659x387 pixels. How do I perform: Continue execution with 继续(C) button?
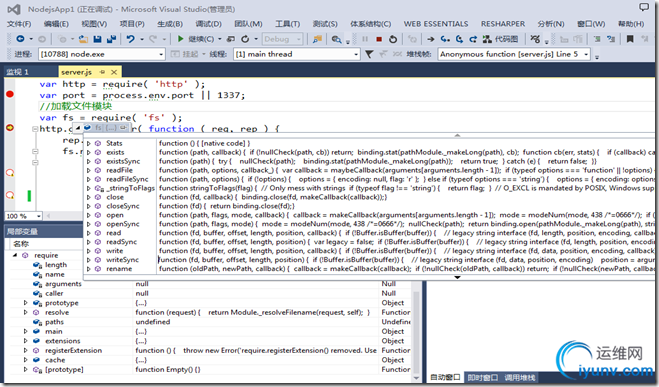click(197, 39)
